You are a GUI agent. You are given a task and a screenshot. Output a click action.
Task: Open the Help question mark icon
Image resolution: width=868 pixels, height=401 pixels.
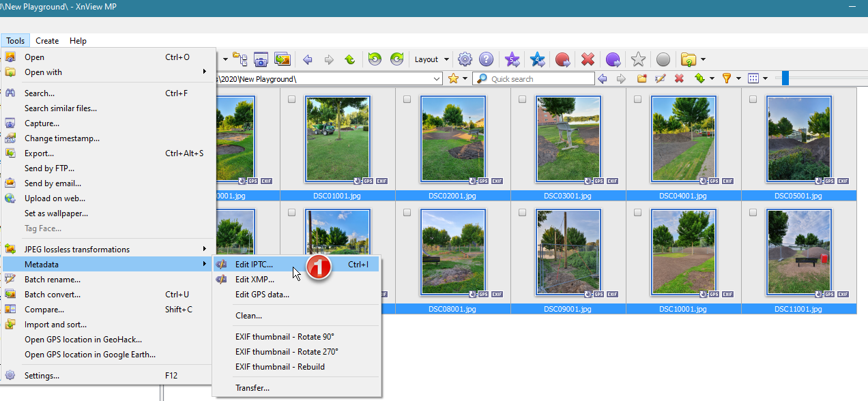[486, 59]
